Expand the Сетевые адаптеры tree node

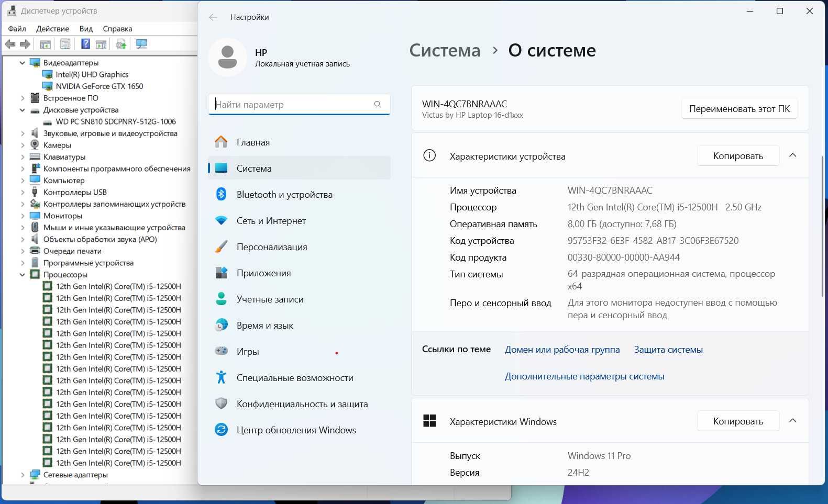(22, 475)
